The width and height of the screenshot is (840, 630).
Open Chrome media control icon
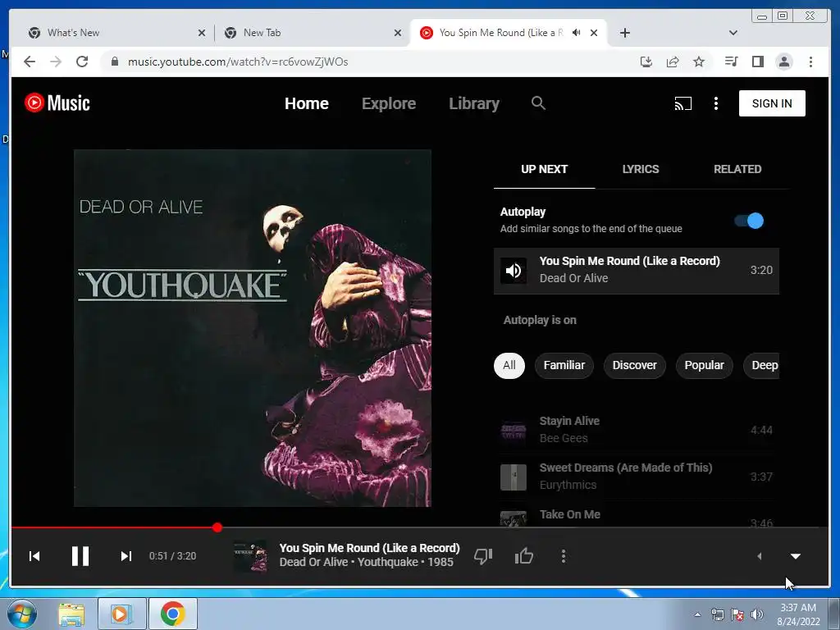pyautogui.click(x=731, y=62)
